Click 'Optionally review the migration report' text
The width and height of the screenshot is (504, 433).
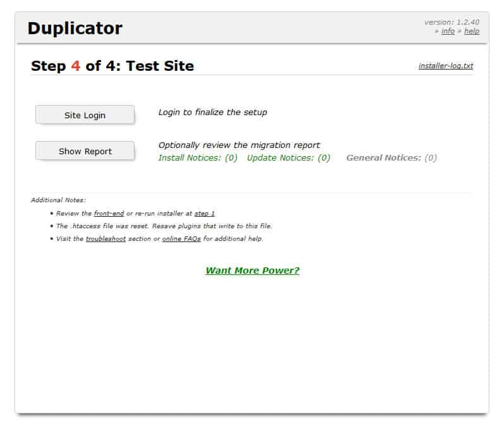click(x=239, y=145)
